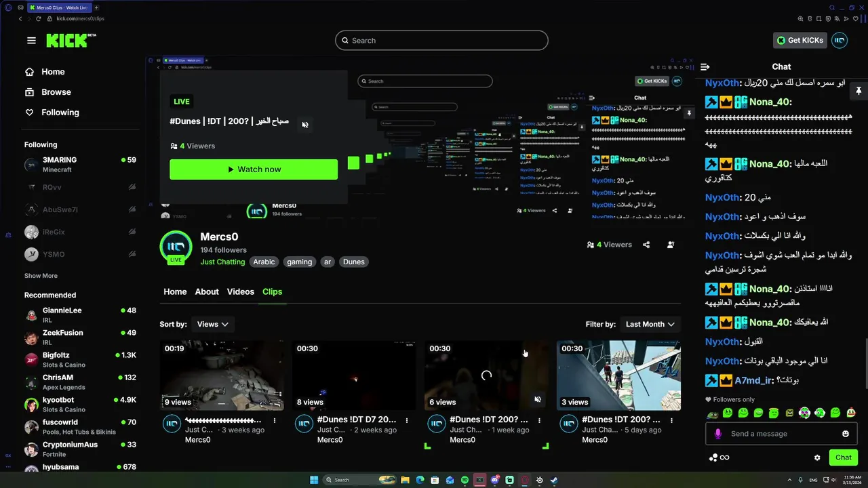Share the Mercs0 channel with the share icon

click(x=646, y=245)
